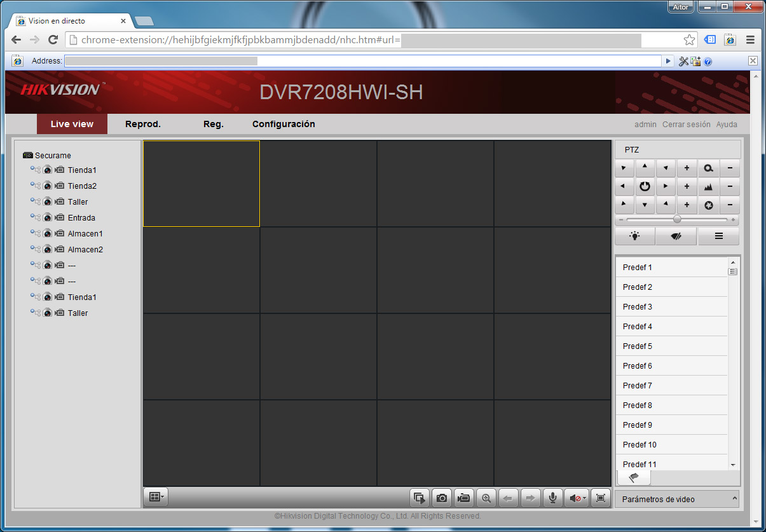Toggle the PTZ light bulb button
The image size is (766, 532).
[635, 236]
